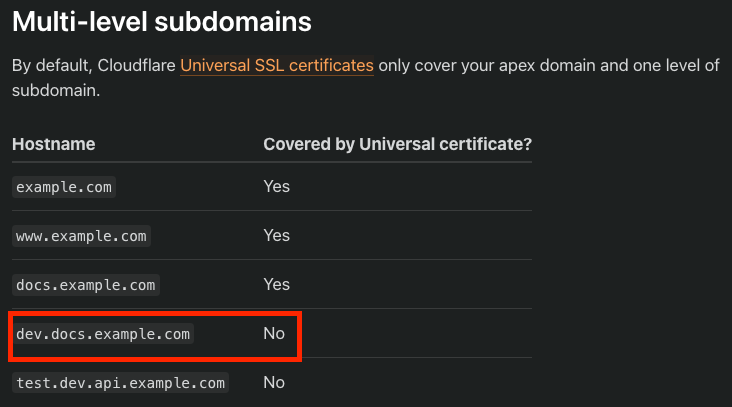The height and width of the screenshot is (407, 732).
Task: Click the 'Covered by Universal certificate?' column header
Action: pos(397,144)
